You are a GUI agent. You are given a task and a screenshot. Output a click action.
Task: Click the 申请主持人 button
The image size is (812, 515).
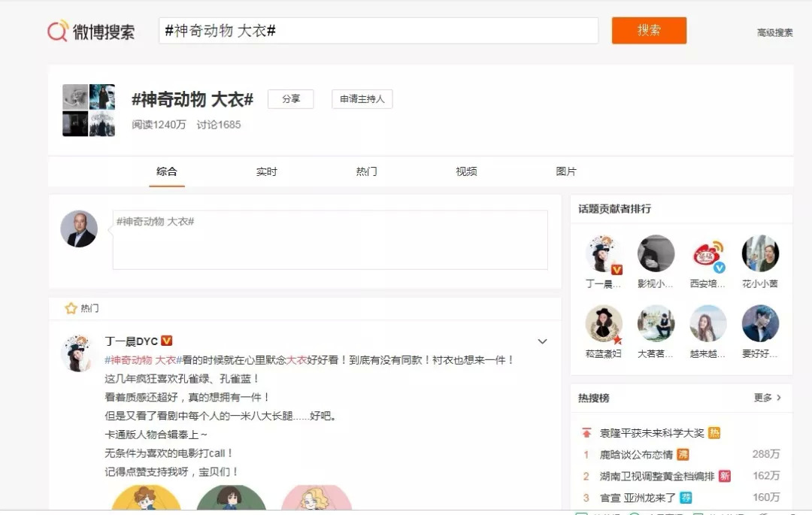362,98
